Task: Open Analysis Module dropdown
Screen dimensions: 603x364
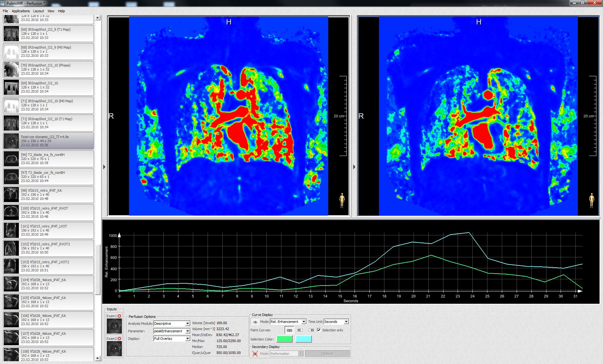Action: 187,324
